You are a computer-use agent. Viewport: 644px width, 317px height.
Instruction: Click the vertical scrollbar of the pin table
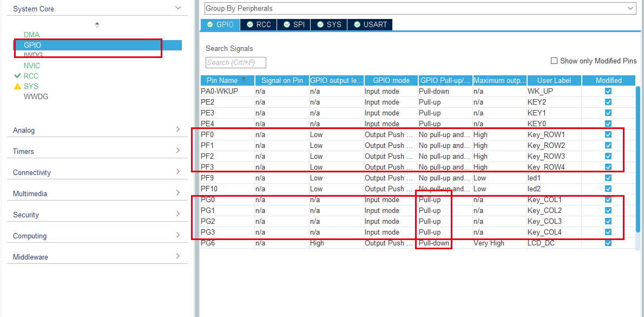(x=638, y=159)
